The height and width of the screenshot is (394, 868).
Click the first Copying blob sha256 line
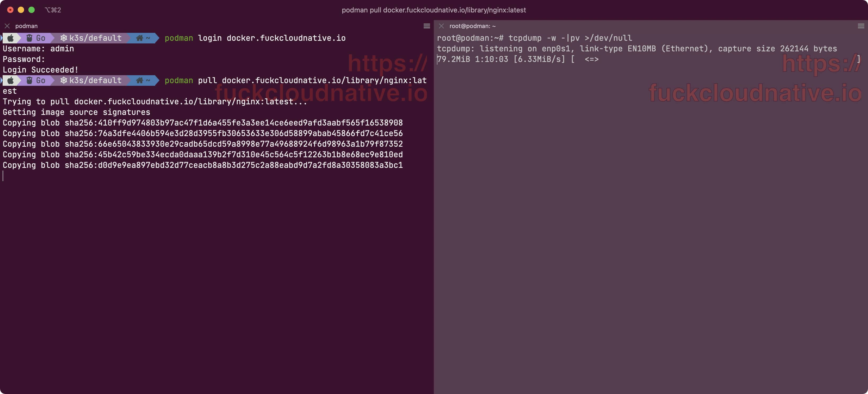click(x=203, y=123)
